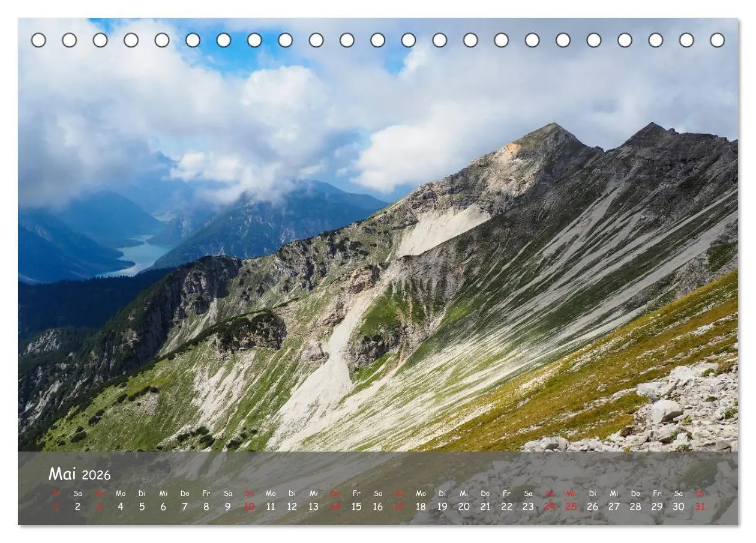Screen dimensions: 756x543
Task: Select the red date 10
Action: coord(249,506)
